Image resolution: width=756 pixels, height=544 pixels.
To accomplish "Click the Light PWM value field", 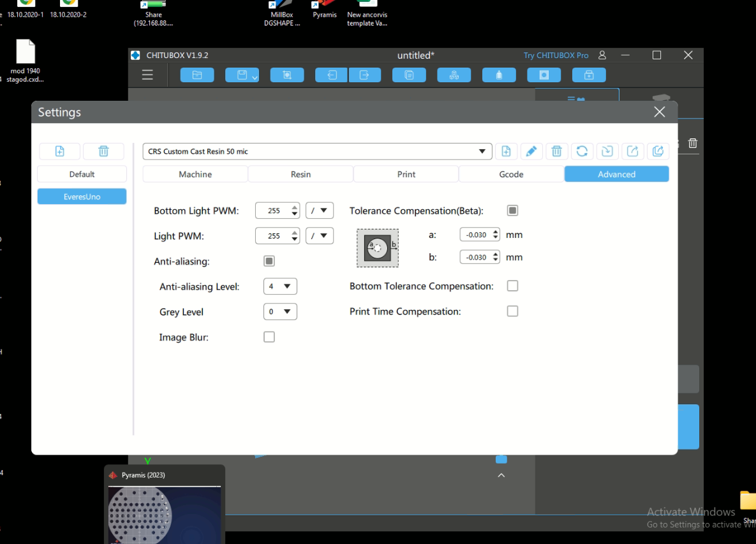I will pyautogui.click(x=274, y=236).
